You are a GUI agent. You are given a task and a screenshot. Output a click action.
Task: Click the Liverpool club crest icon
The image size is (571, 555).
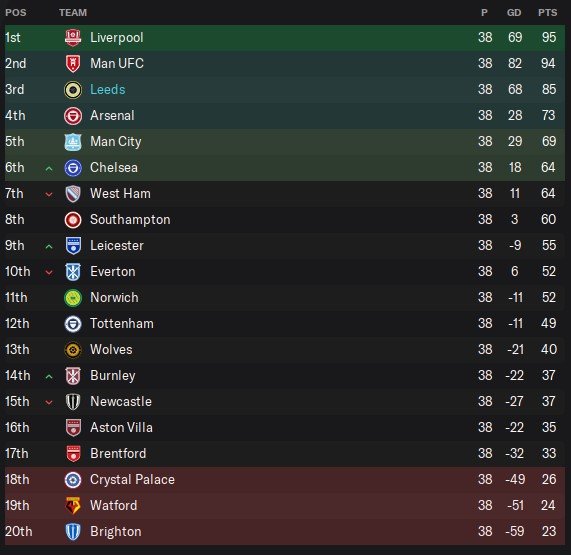[x=73, y=38]
